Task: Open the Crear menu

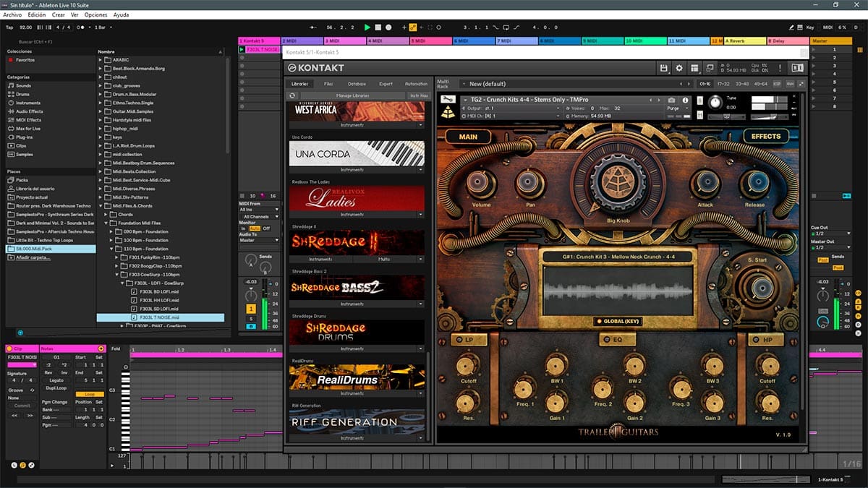Action: (x=59, y=14)
